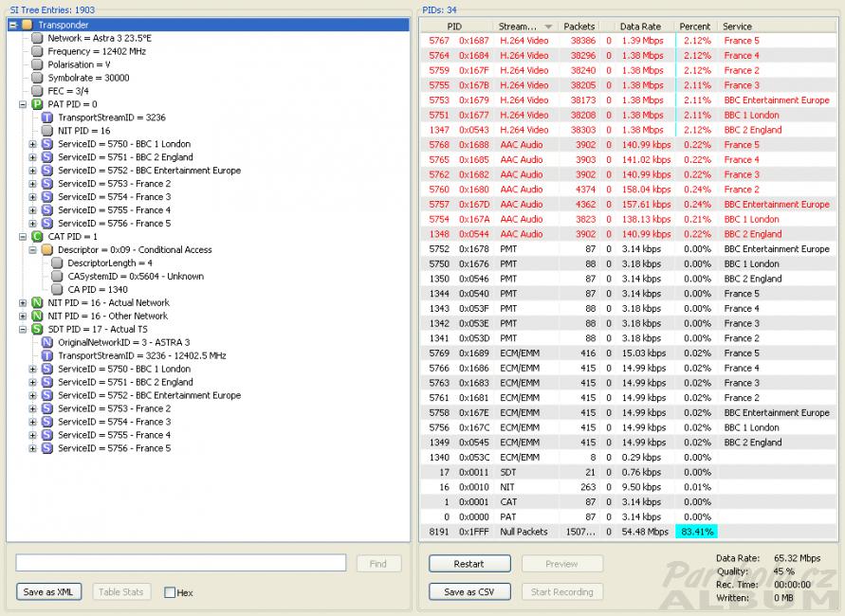Select PID 1340 ECM/EMM row
The image size is (845, 616).
pos(629,458)
